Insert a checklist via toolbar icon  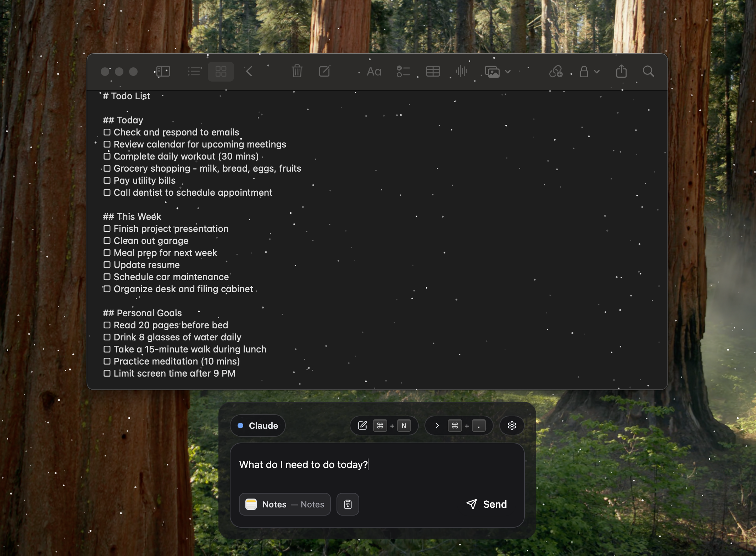point(403,72)
